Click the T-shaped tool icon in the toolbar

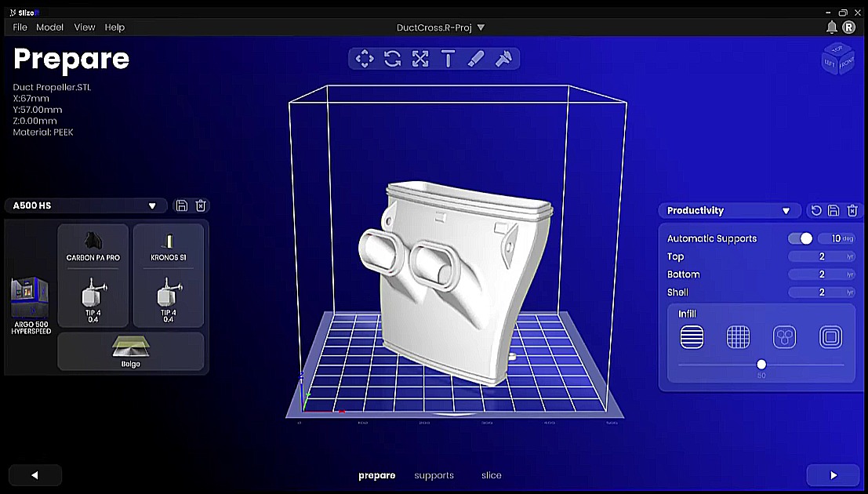pyautogui.click(x=448, y=59)
